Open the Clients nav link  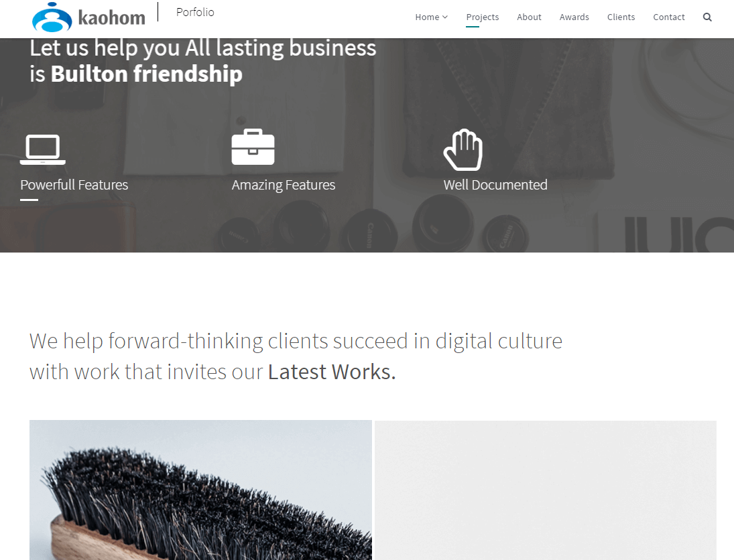pos(621,17)
